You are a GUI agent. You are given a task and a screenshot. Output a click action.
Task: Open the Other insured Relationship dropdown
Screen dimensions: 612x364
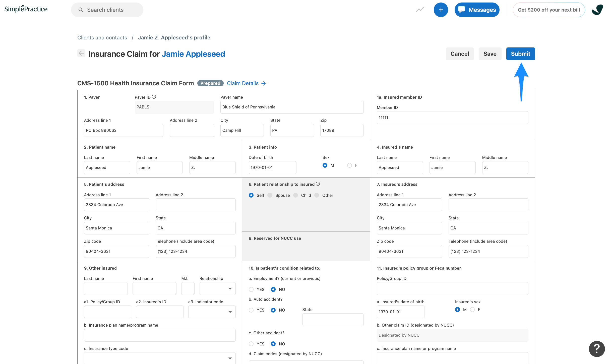(217, 288)
